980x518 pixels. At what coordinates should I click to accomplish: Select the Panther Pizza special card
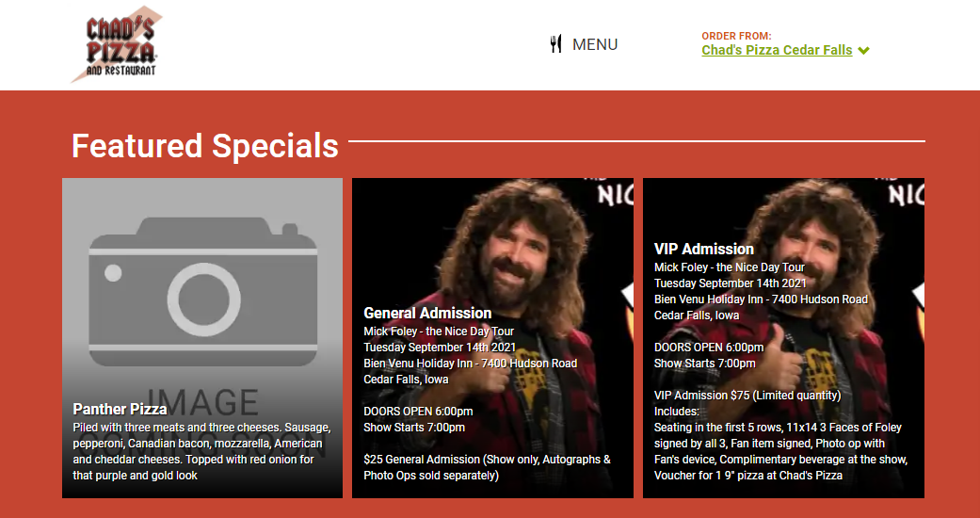tap(202, 338)
